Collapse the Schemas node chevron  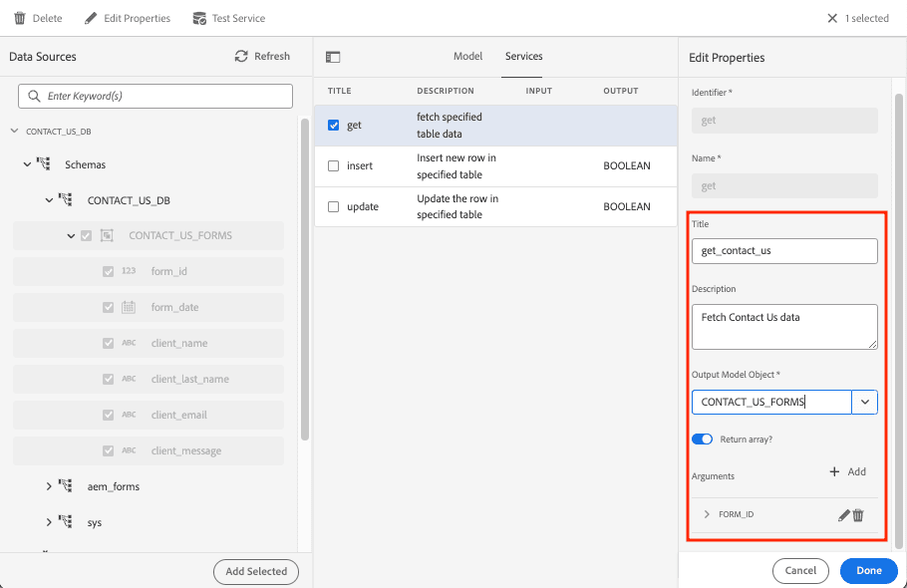pyautogui.click(x=27, y=164)
